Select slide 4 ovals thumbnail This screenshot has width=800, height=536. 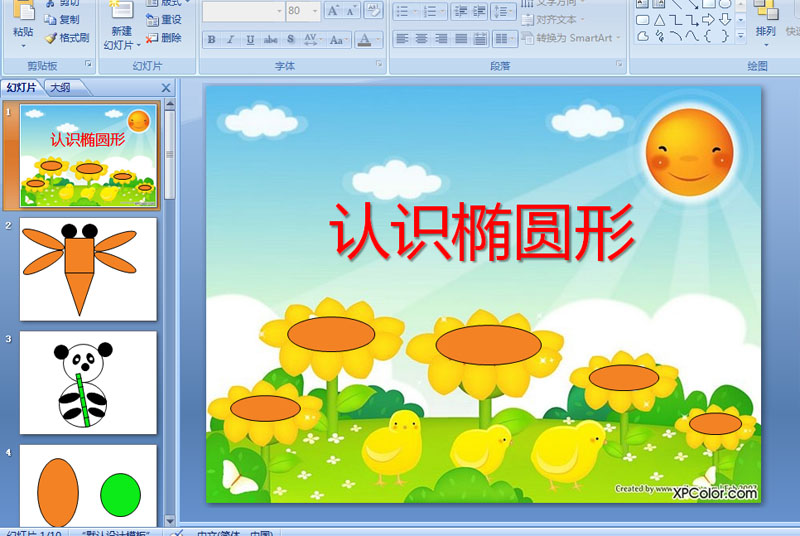click(88, 487)
